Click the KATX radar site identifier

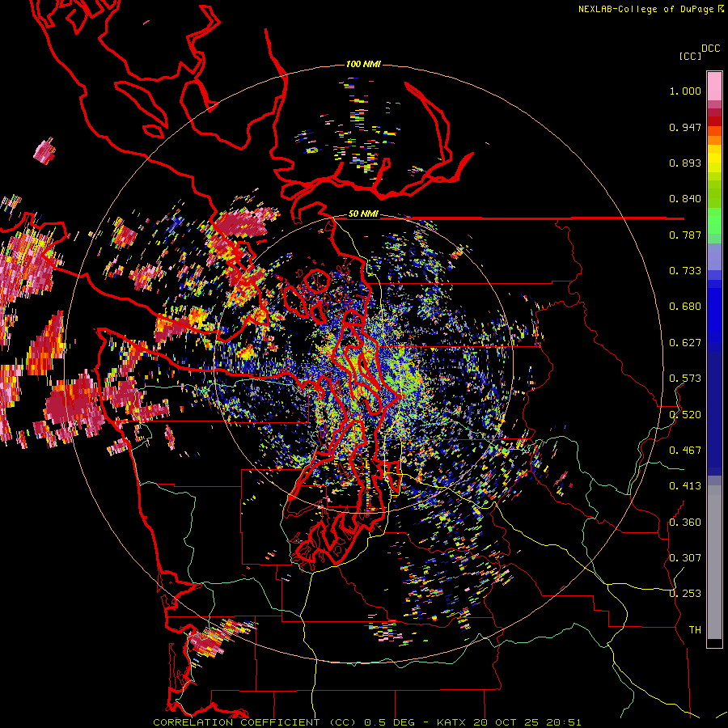[x=451, y=722]
